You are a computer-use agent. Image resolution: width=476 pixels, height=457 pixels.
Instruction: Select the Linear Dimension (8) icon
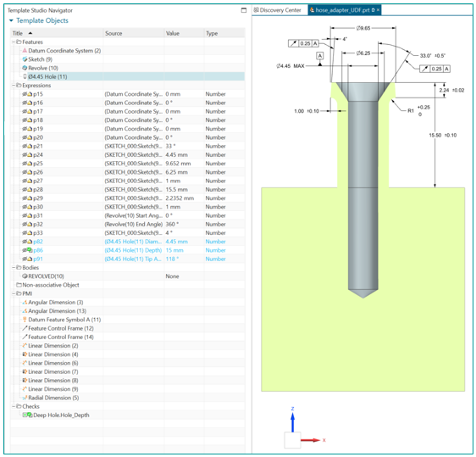25,381
